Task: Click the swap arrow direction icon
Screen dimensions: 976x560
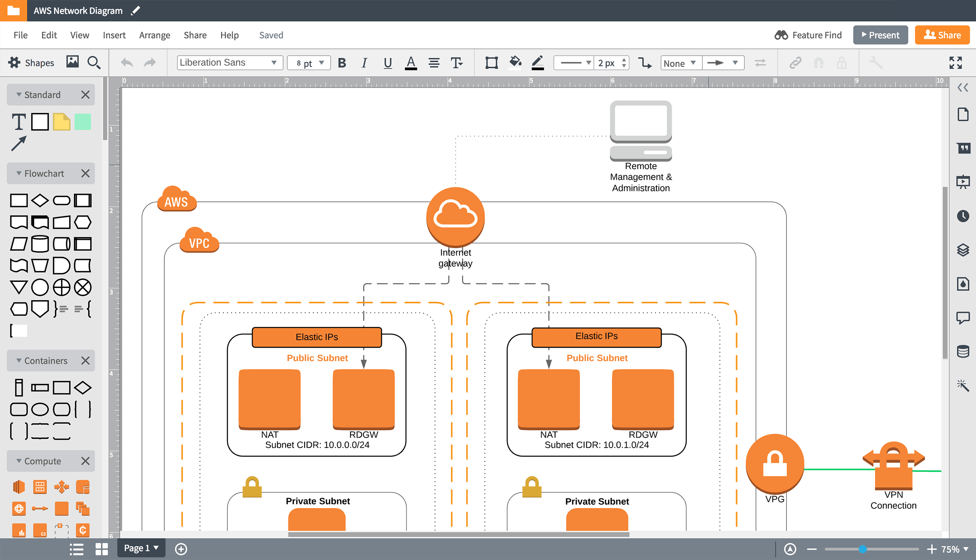Action: [x=760, y=63]
